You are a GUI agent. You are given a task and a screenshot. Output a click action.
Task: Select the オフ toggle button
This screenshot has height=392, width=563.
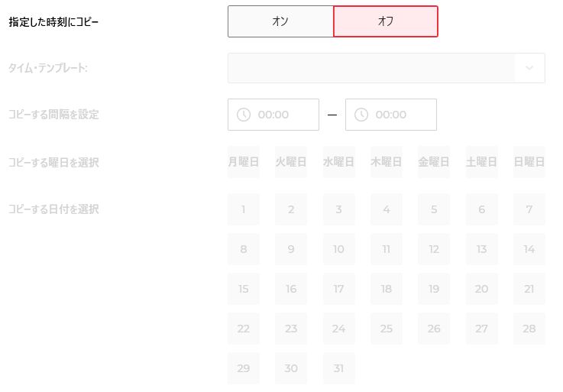(x=386, y=21)
